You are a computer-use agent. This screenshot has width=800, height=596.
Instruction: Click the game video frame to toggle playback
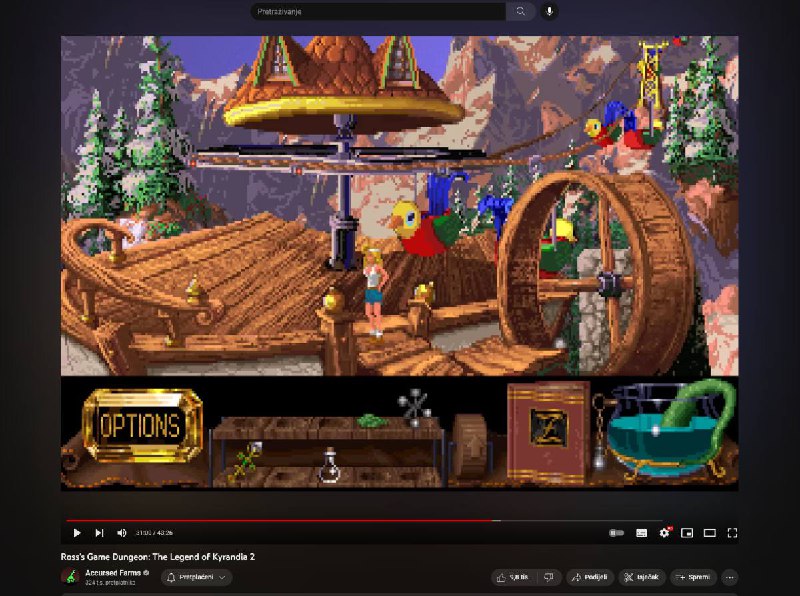click(x=399, y=263)
